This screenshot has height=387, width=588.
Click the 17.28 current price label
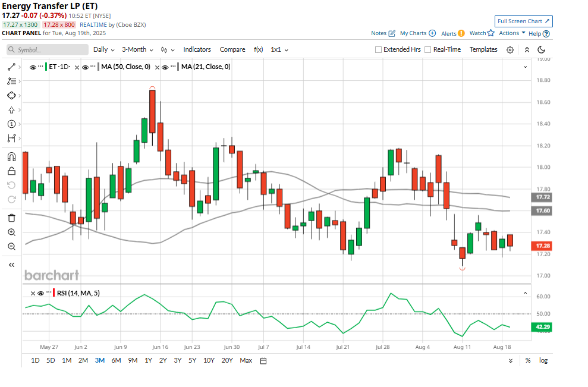pyautogui.click(x=542, y=246)
